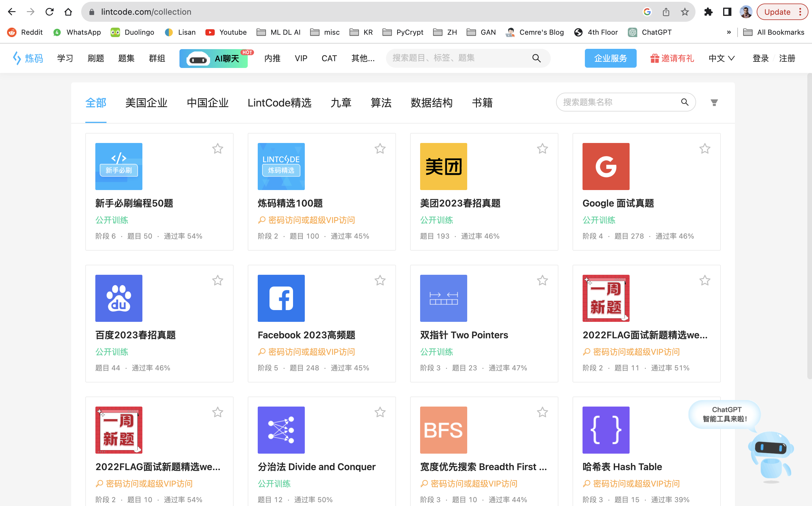This screenshot has height=506, width=812.
Task: Click the ChatGPT 智能工具来啦 link
Action: coord(725,414)
